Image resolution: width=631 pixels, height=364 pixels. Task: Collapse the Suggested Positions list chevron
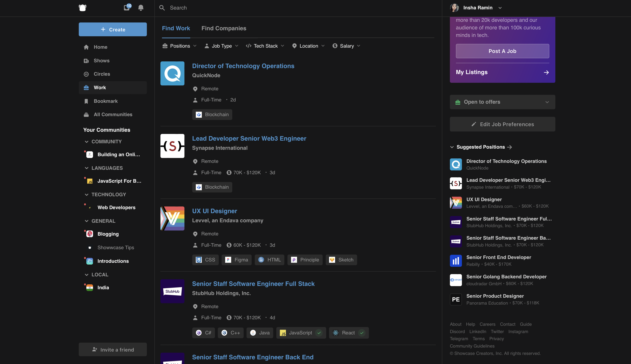click(x=452, y=147)
